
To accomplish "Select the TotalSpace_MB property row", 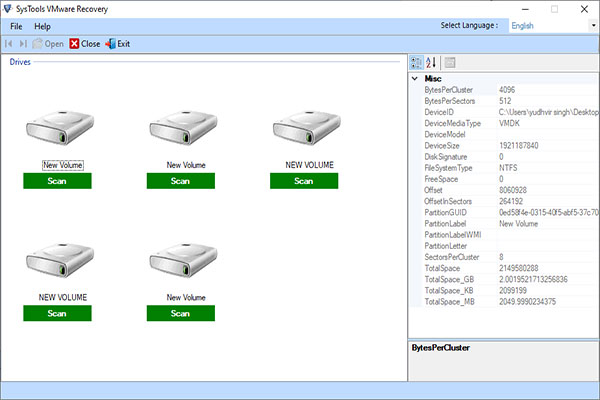I will [510, 301].
